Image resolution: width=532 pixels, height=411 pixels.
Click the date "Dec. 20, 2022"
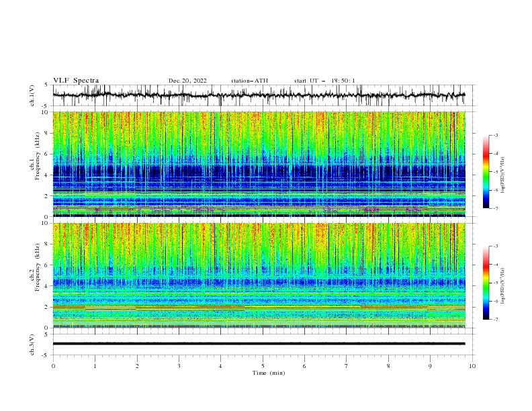coord(187,81)
